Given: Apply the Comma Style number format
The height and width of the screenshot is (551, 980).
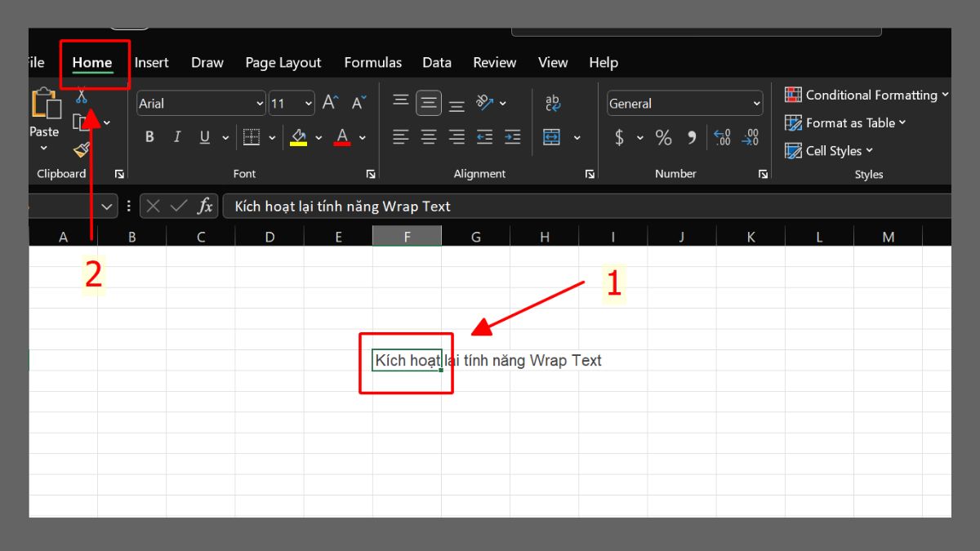Looking at the screenshot, I should (691, 138).
